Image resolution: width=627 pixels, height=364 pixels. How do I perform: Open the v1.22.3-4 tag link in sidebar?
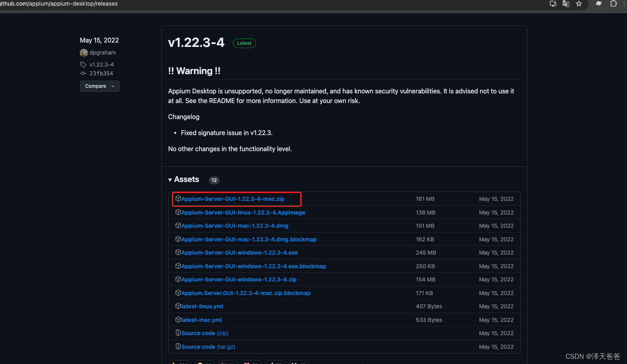[102, 65]
